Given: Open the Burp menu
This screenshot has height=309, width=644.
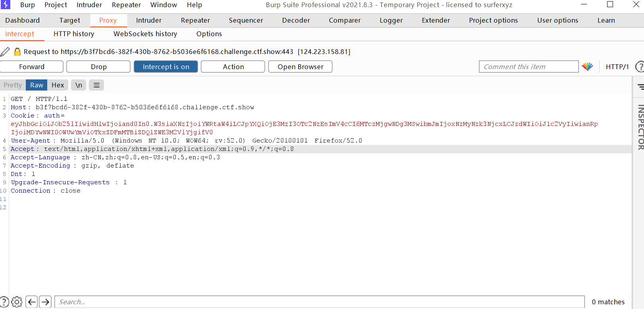Looking at the screenshot, I should click(x=27, y=5).
